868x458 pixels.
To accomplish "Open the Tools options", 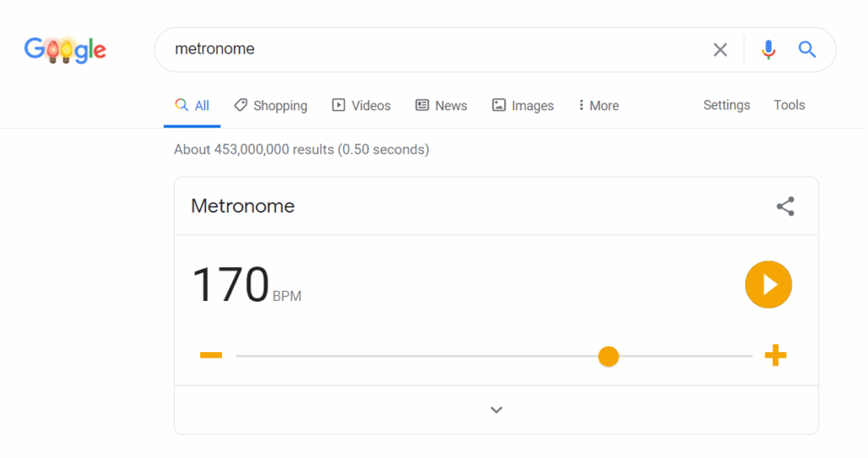I will 789,105.
